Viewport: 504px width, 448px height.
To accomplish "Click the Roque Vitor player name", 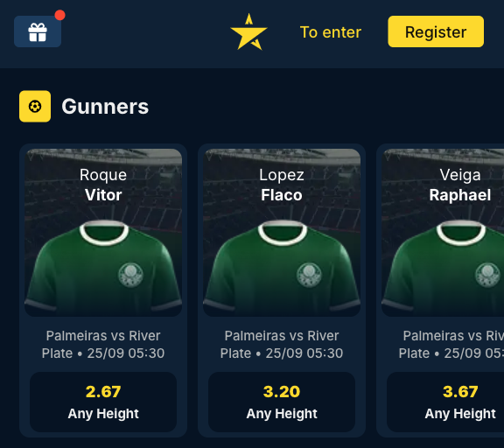I will (x=103, y=185).
